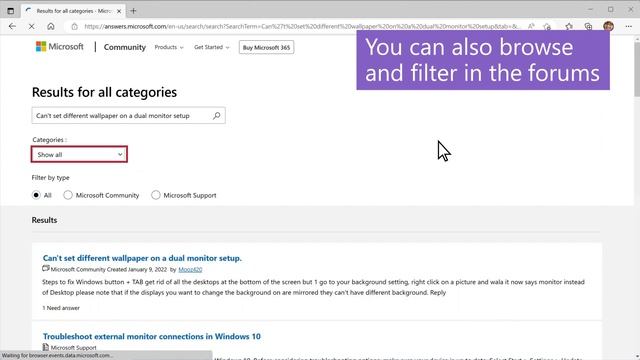Add this page to favorites
The image size is (640, 360).
[547, 27]
